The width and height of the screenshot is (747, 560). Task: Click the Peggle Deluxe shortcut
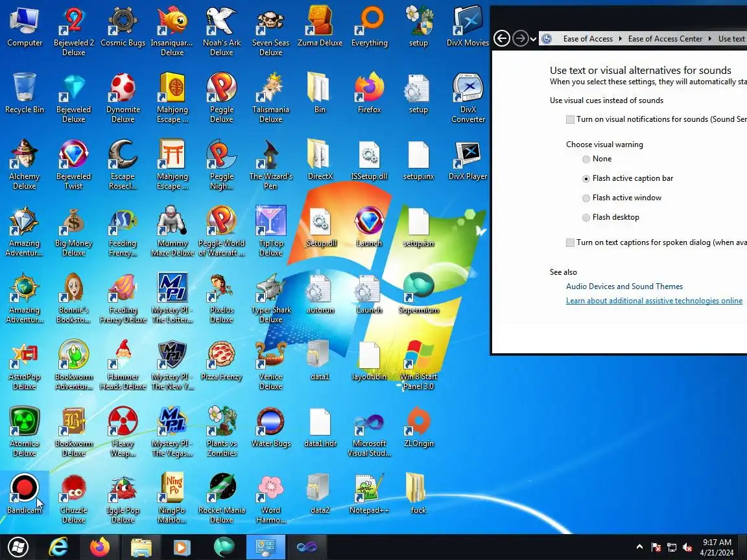[x=222, y=97]
